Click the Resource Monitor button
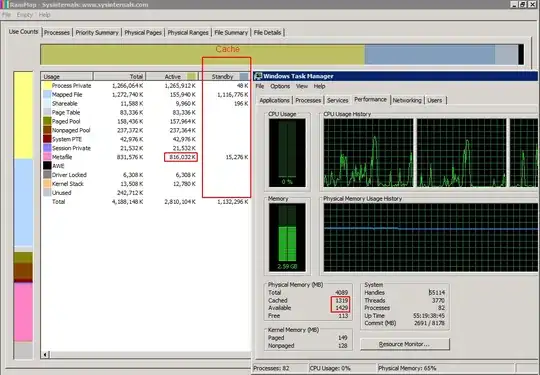Image resolution: width=540 pixels, height=375 pixels. [405, 344]
